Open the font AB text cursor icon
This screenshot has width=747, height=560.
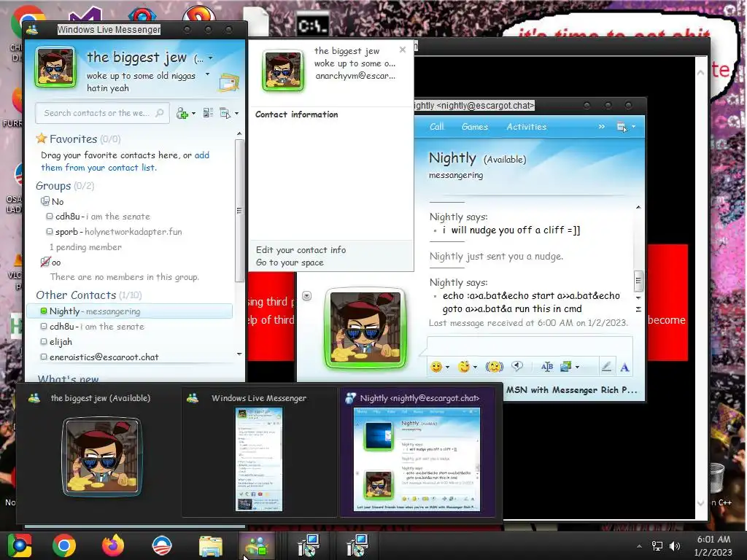click(547, 367)
